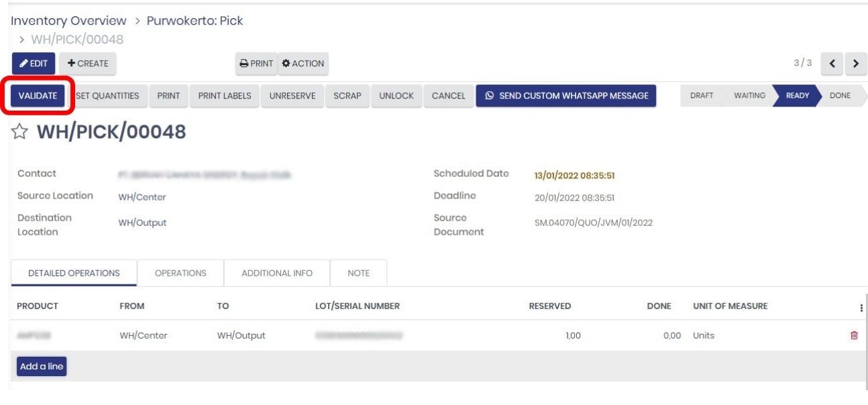
Task: Click Source Location value WH/Center
Action: click(x=142, y=197)
